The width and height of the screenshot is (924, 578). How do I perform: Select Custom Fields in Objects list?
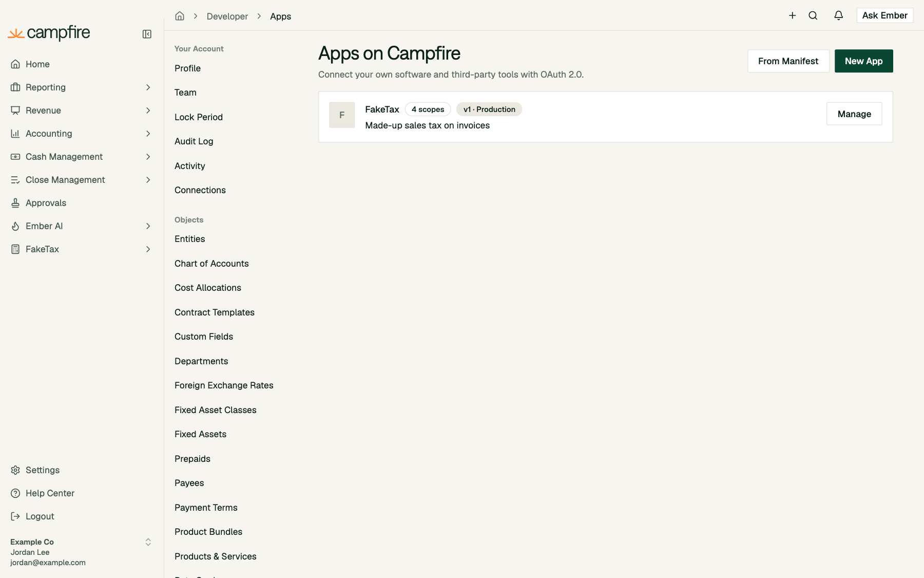click(204, 337)
